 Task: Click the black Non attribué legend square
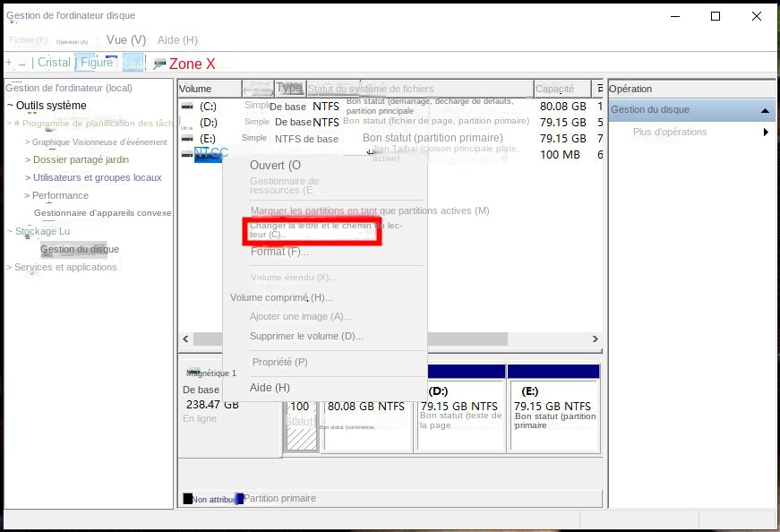[187, 499]
